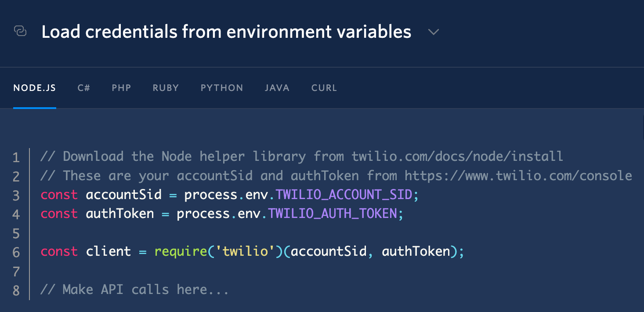The width and height of the screenshot is (644, 312).
Task: Click the require keyword in line 6
Action: [x=181, y=251]
